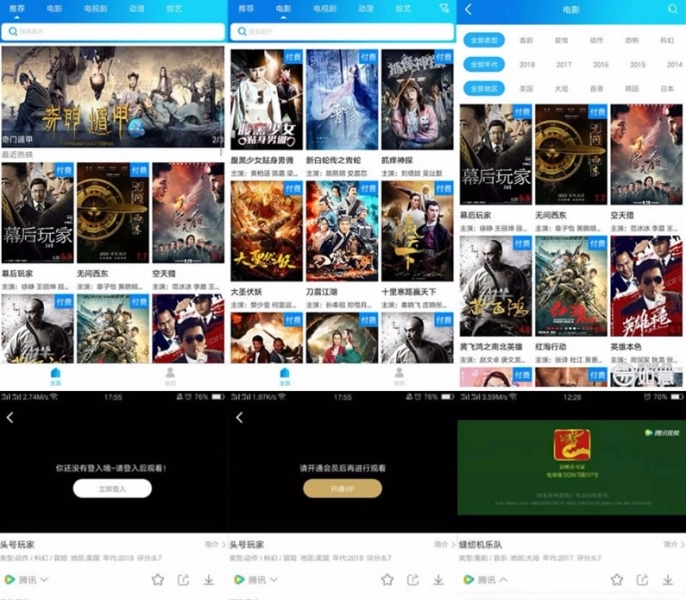This screenshot has width=686, height=600.
Task: Open the 奇门遁甲 banner on 推荐 screen
Action: pyautogui.click(x=112, y=97)
